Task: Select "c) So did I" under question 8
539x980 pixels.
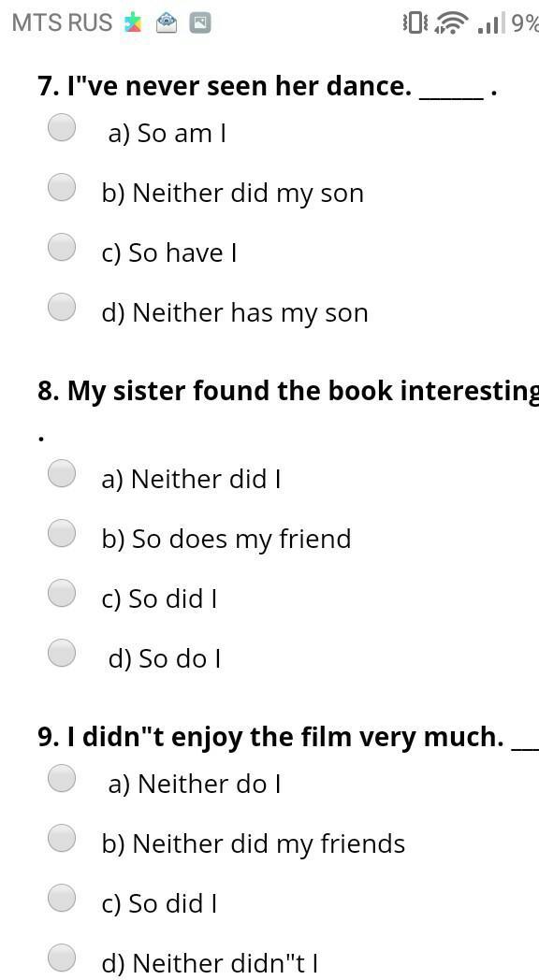Action: tap(62, 593)
